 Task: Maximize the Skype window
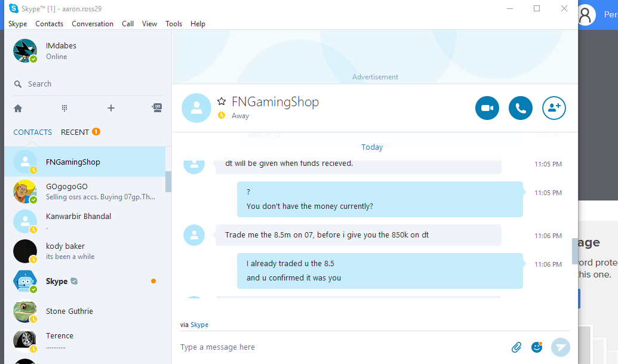tap(537, 8)
